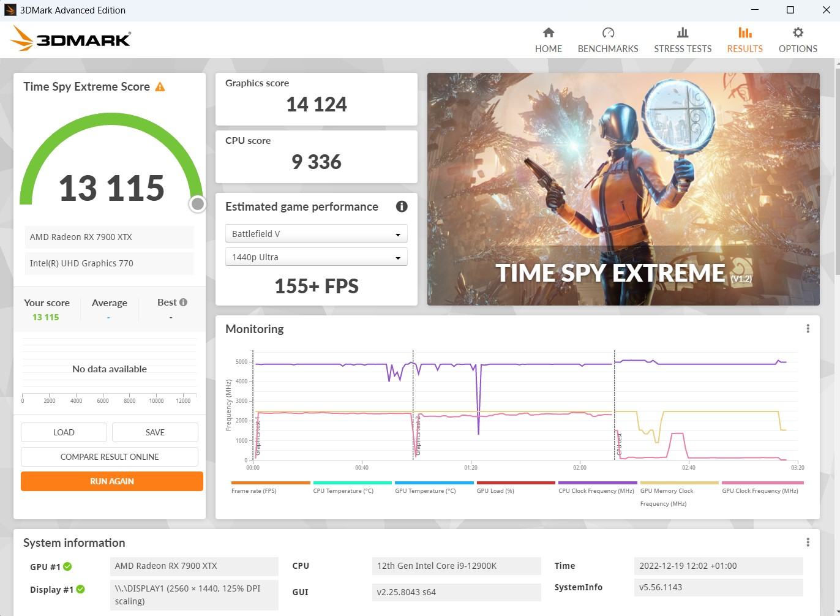Open Benchmarks via the gauge icon
840x616 pixels.
click(x=607, y=32)
